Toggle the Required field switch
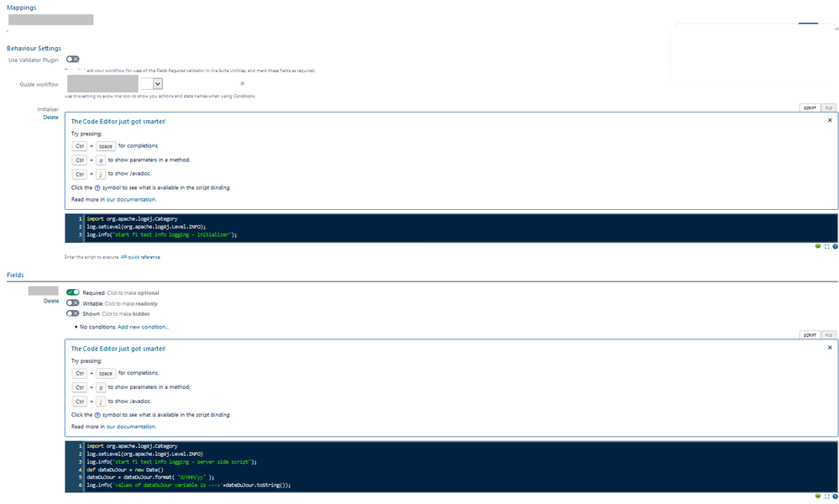839x504 pixels. coord(73,292)
